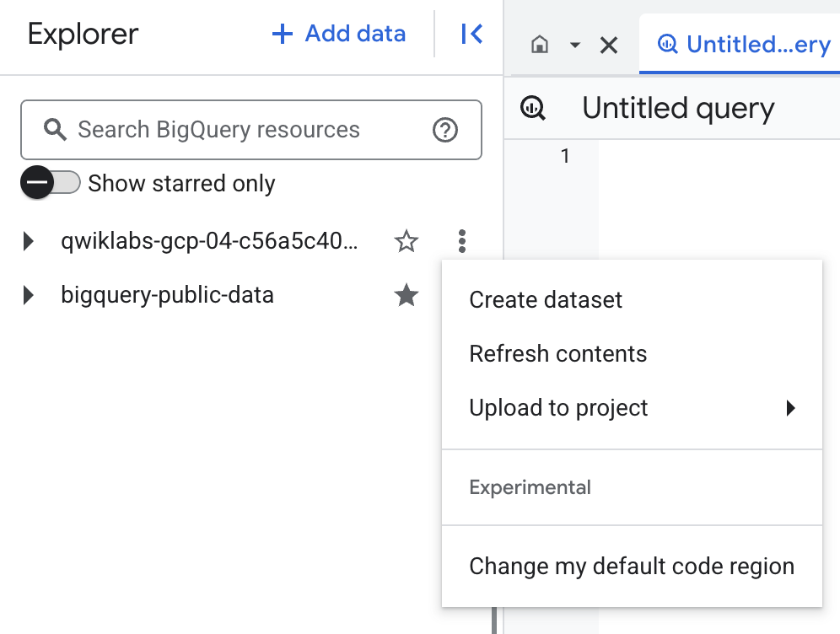The height and width of the screenshot is (634, 840).
Task: Select bigquery-public-data project name
Action: pyautogui.click(x=167, y=295)
